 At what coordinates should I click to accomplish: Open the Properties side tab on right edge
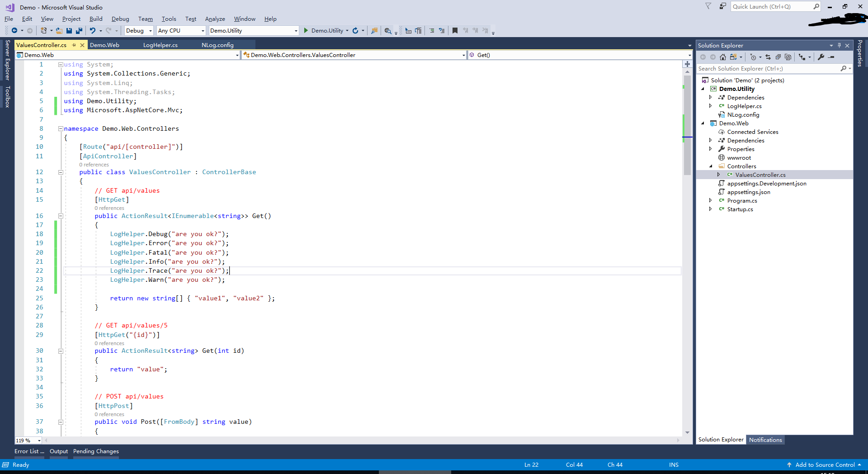860,53
